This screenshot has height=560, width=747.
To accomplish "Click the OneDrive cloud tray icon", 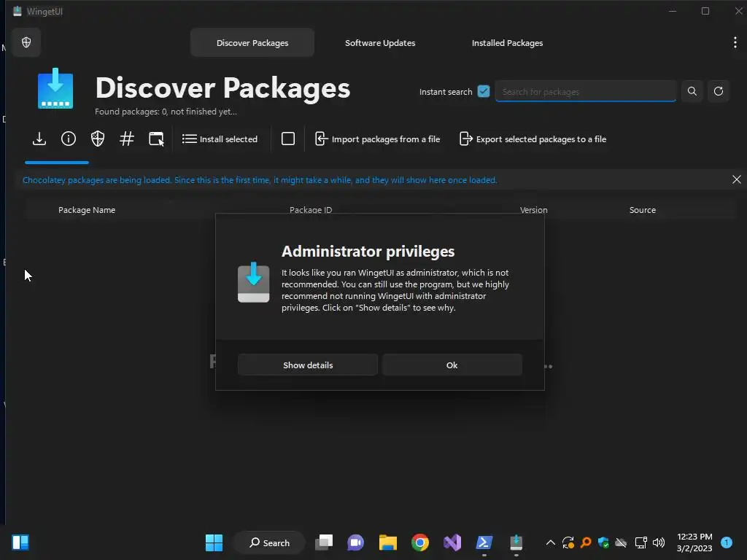I will [621, 542].
